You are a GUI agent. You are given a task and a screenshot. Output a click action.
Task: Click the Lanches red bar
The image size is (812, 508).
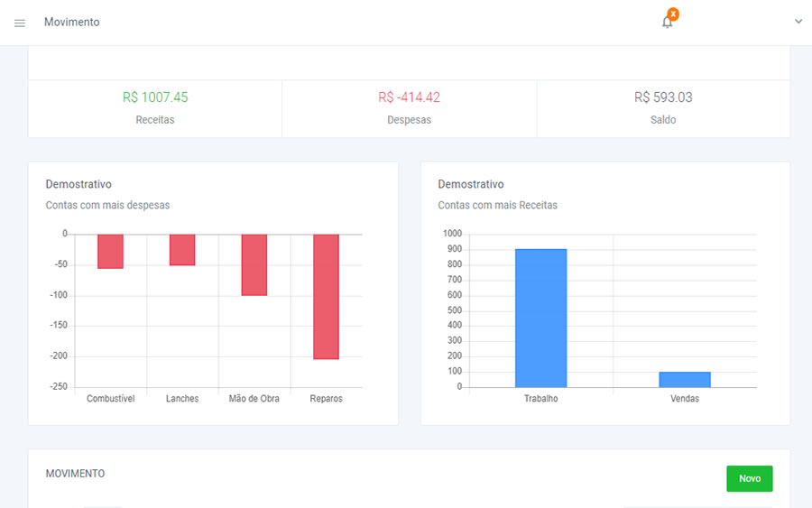point(182,250)
